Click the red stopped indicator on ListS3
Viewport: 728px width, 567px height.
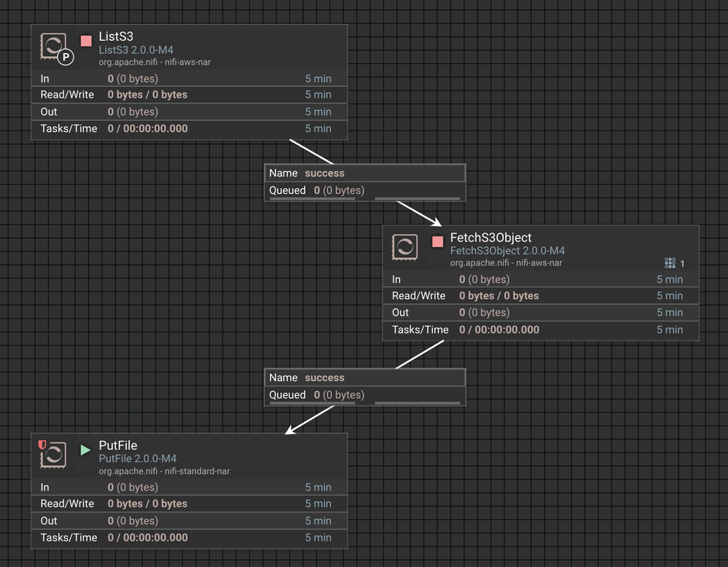86,41
